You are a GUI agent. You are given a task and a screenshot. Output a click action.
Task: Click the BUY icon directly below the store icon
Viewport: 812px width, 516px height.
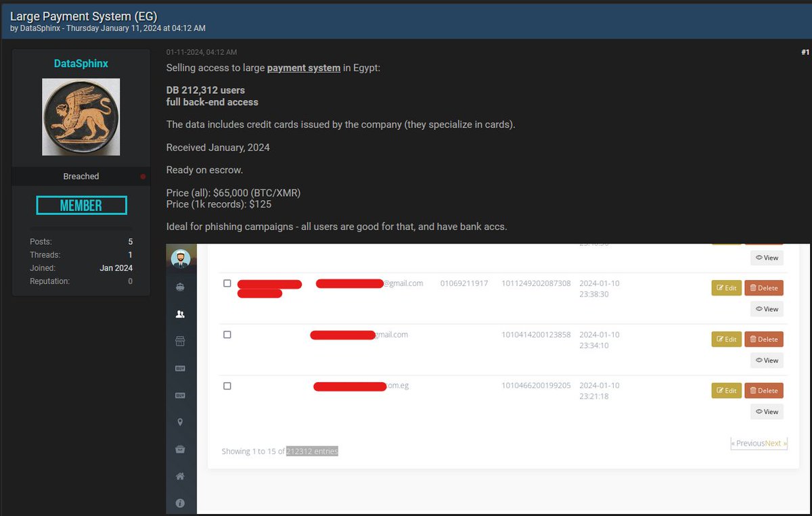point(180,369)
